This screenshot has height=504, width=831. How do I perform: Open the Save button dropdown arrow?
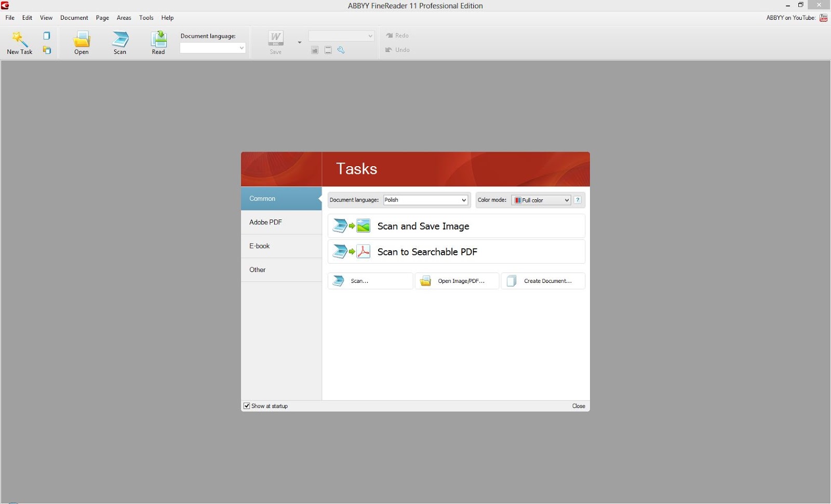coord(300,43)
